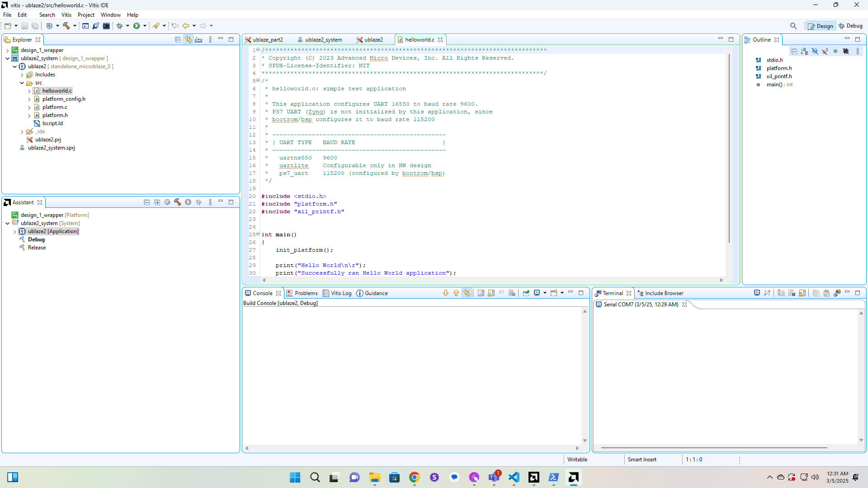
Task: Click the Search magnifier icon near Design
Action: [793, 26]
